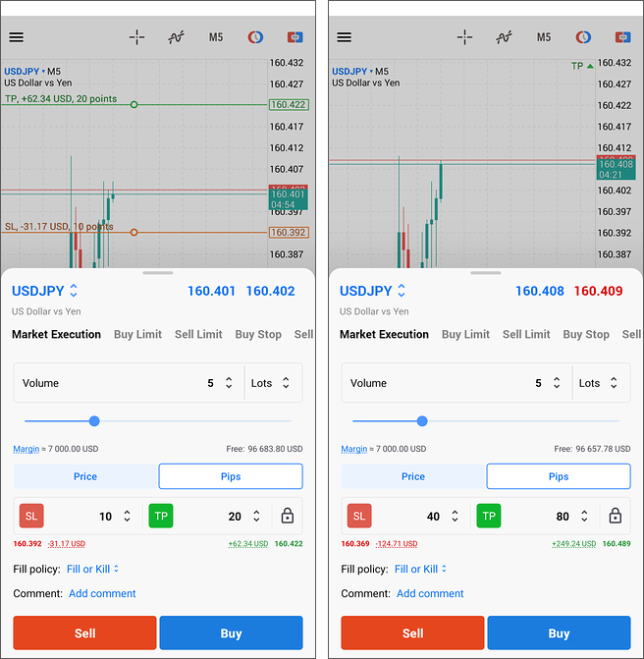Open Lots unit dropdown in left panel

click(273, 383)
